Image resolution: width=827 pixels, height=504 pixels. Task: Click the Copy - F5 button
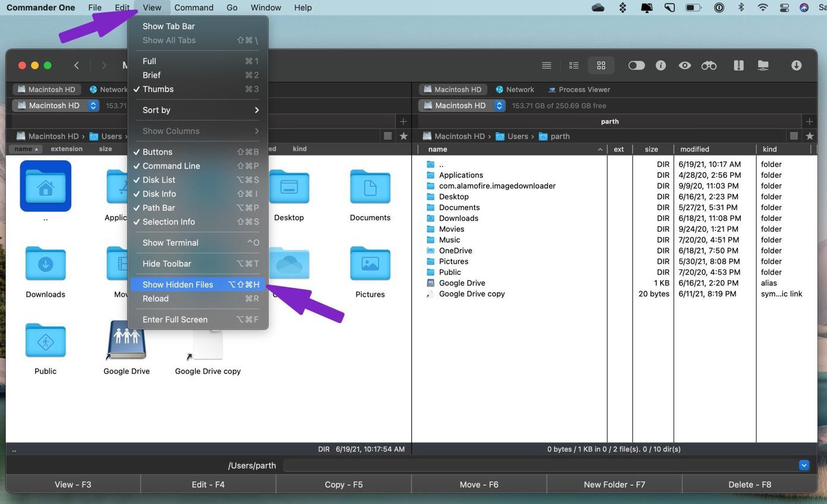pyautogui.click(x=343, y=484)
